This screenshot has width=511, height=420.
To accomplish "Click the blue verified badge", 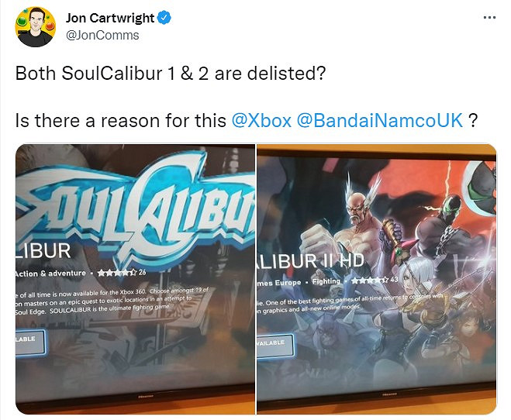I will pos(164,18).
